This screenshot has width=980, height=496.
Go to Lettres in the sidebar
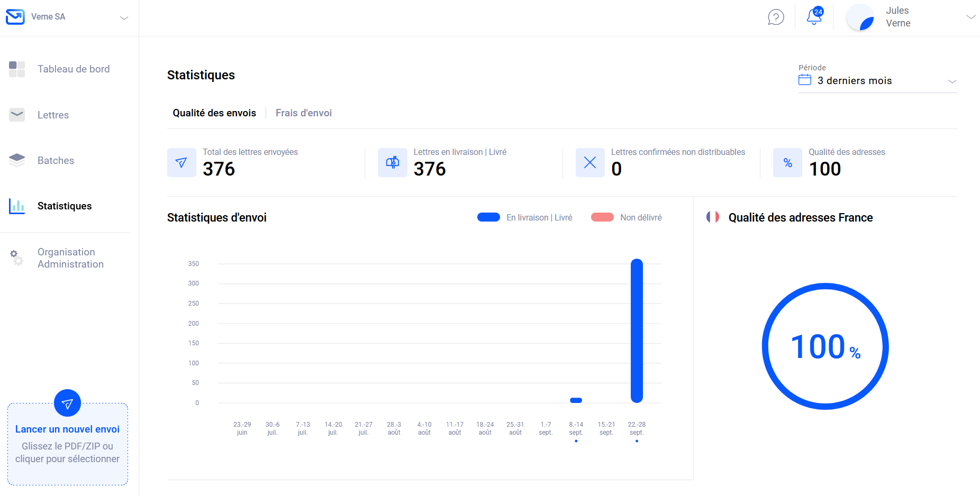pyautogui.click(x=53, y=115)
